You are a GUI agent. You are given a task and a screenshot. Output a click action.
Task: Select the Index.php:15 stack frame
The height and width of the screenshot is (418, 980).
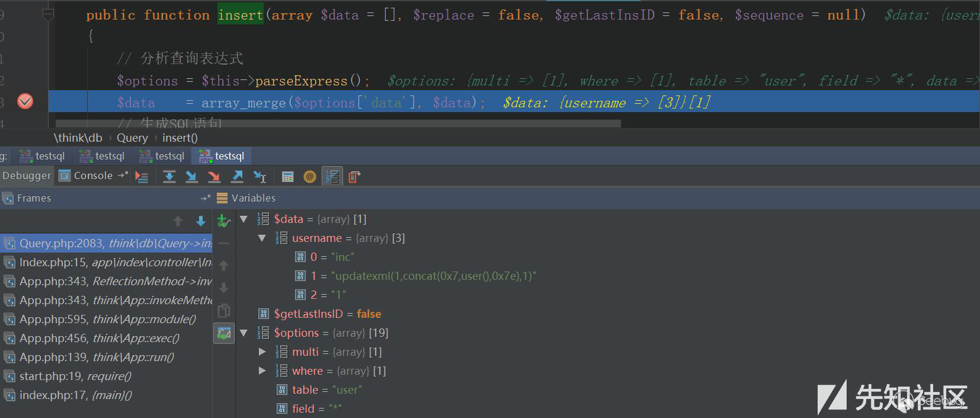tap(107, 262)
